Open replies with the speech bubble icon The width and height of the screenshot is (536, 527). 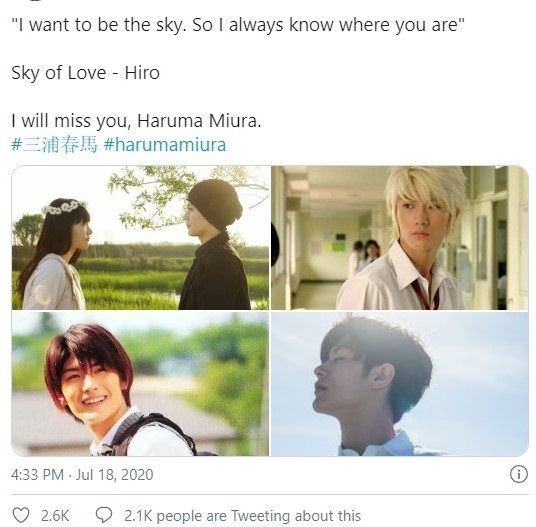(104, 515)
